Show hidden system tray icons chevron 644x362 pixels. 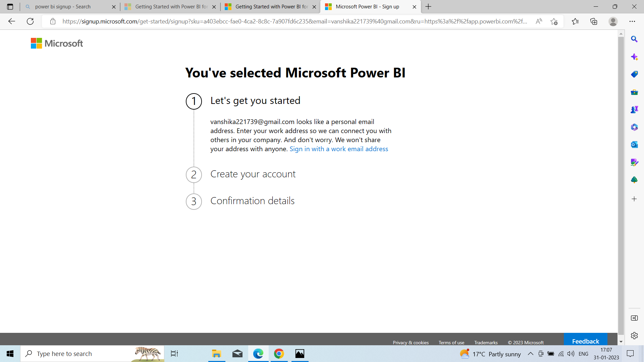point(530,354)
